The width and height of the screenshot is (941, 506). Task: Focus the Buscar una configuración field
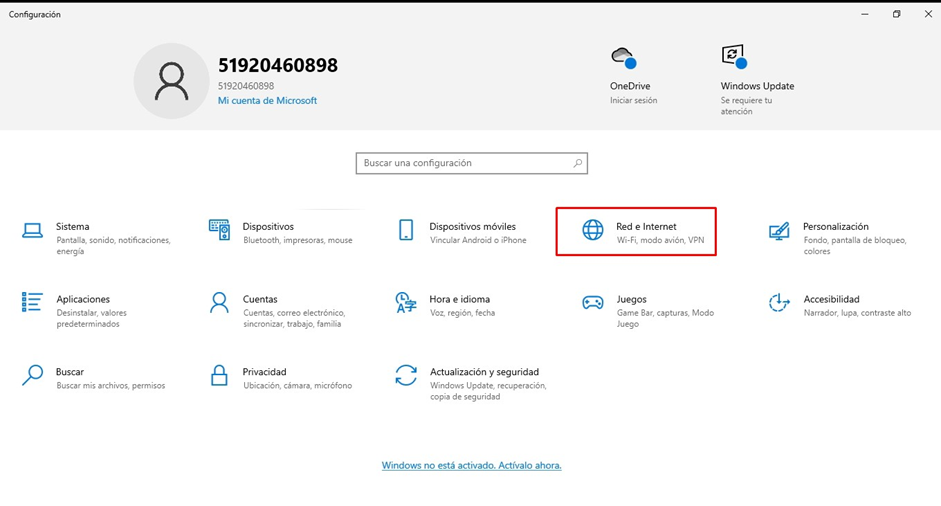pyautogui.click(x=462, y=163)
